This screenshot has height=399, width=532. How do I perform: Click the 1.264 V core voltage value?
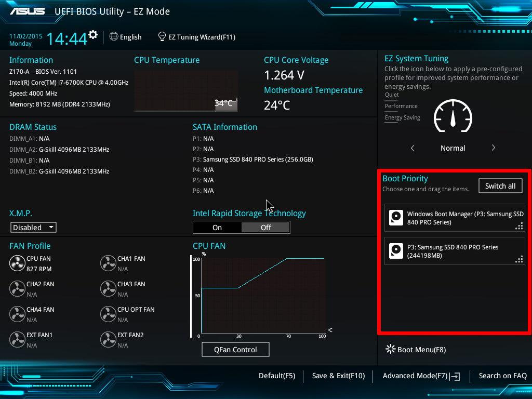pos(284,75)
